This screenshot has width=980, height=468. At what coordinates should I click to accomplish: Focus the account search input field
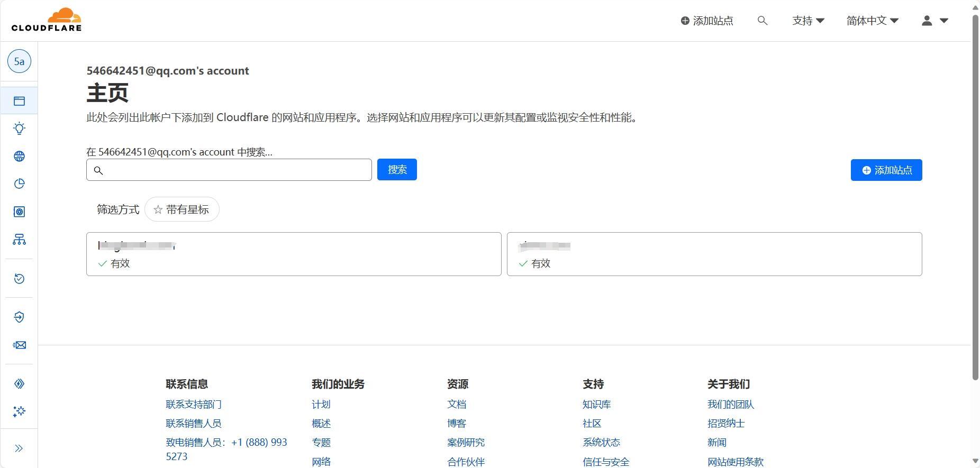tap(229, 170)
